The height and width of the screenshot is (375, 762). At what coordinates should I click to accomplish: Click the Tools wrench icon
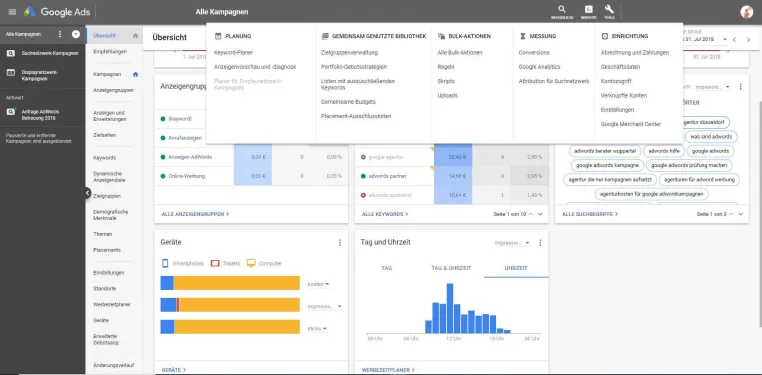[x=609, y=9]
